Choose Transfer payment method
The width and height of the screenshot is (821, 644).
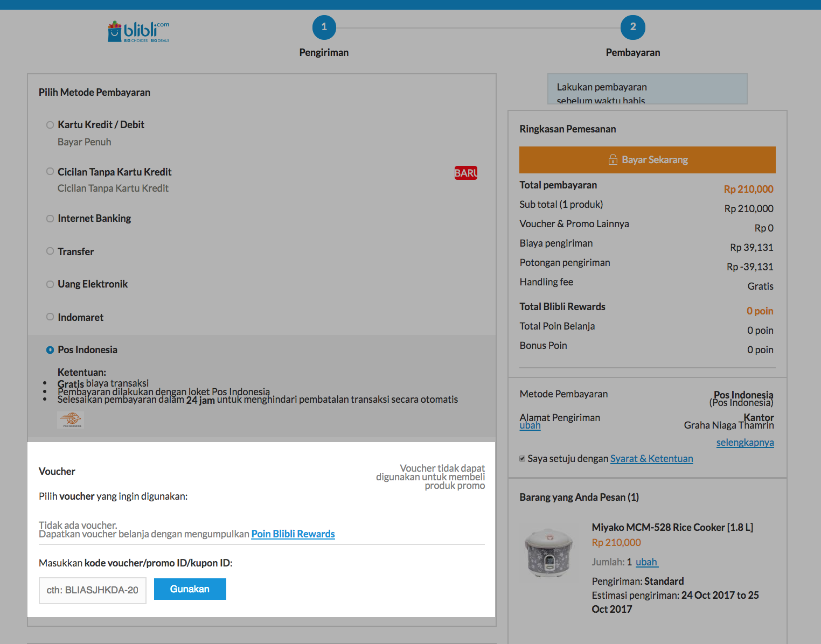coord(50,251)
